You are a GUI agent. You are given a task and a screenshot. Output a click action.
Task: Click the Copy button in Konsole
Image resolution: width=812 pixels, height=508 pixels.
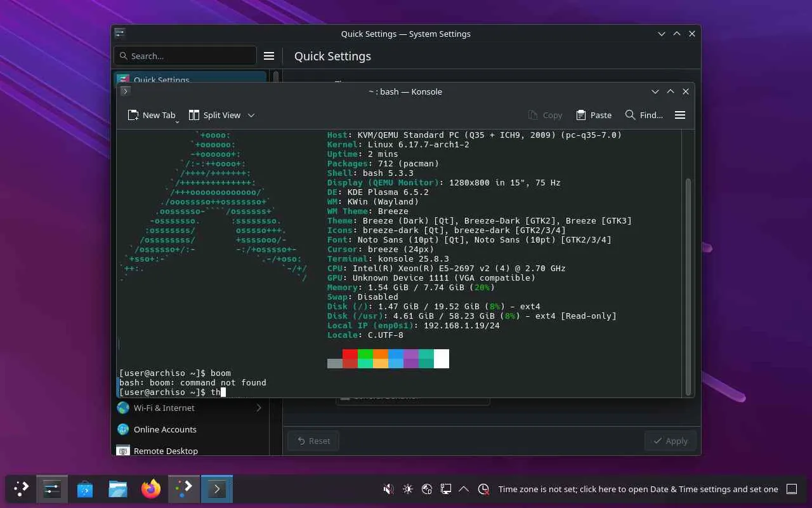(x=545, y=115)
